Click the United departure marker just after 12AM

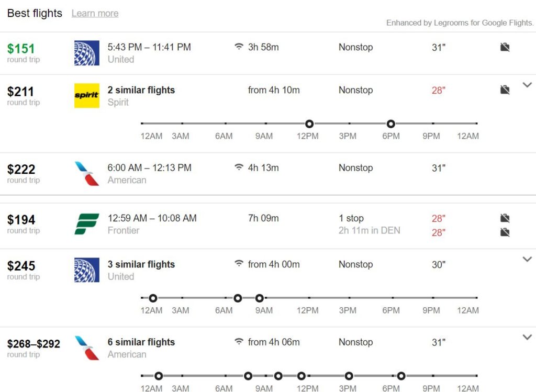coord(153,298)
